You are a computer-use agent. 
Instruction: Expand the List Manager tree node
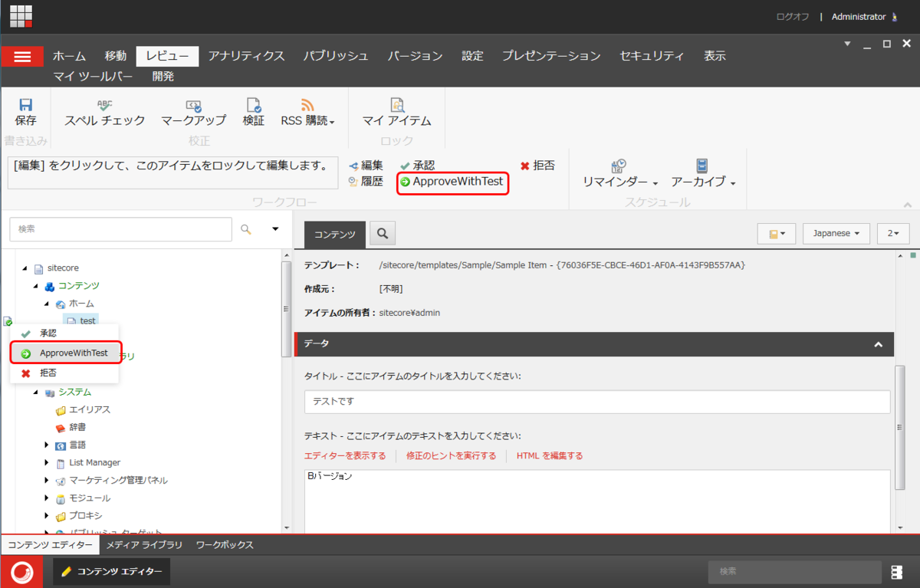point(47,462)
